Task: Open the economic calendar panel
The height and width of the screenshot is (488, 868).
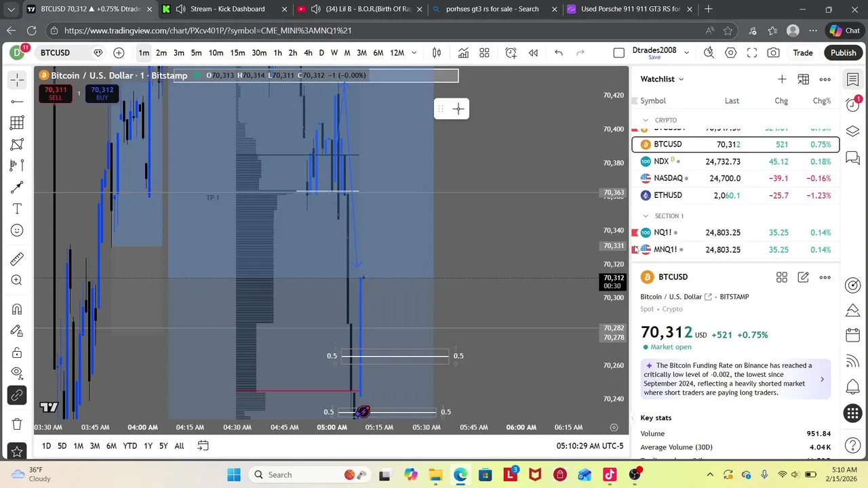Action: (x=853, y=335)
